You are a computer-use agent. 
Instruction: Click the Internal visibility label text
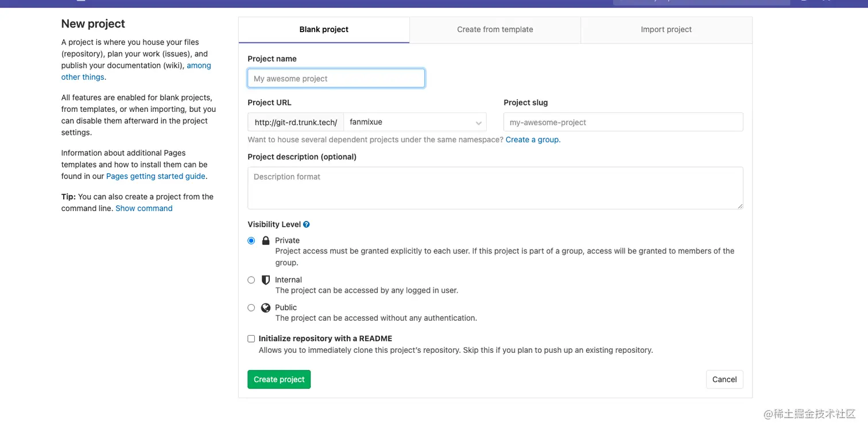pyautogui.click(x=288, y=280)
